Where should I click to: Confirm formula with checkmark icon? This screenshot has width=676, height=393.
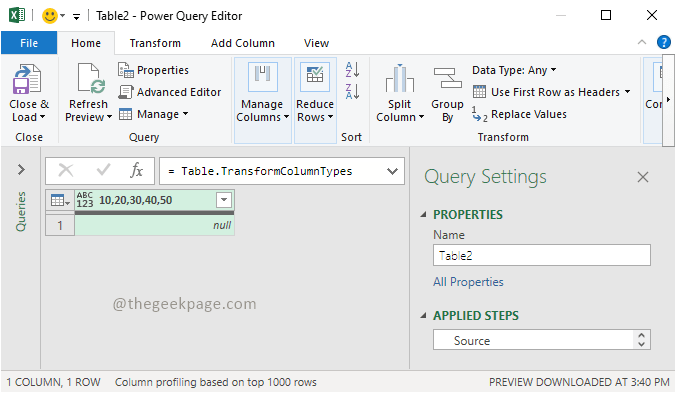[103, 170]
